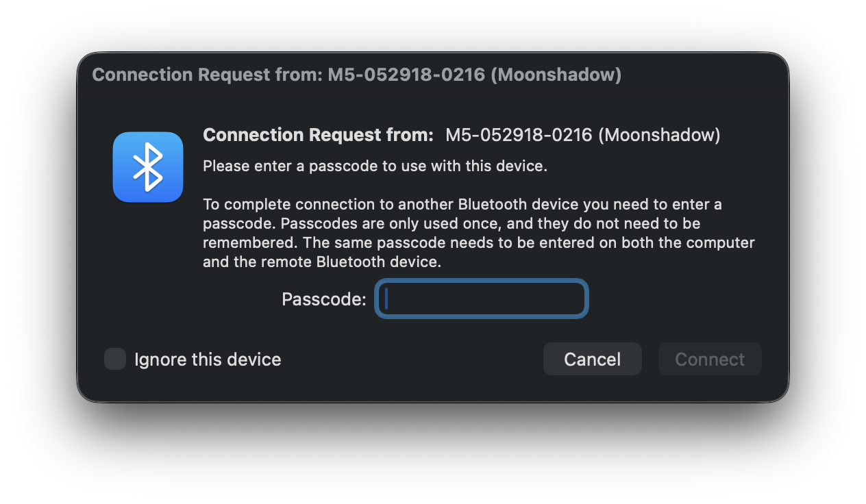Click the blue Bluetooth logo icon
The image size is (866, 504).
tap(148, 167)
